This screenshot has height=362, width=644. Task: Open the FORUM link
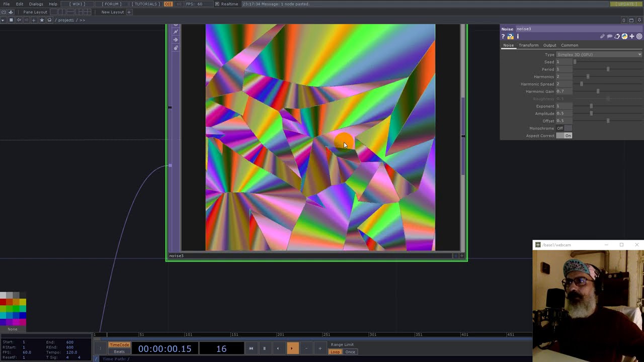111,4
